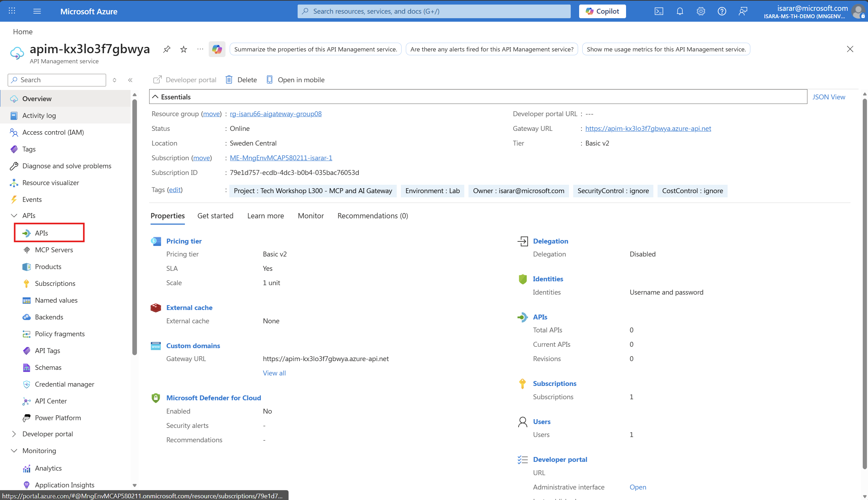Open the Help question mark menu
This screenshot has width=868, height=500.
[722, 11]
